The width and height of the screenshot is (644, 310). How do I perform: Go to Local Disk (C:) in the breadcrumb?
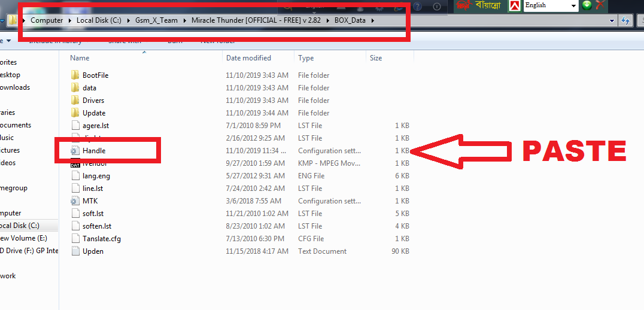(x=99, y=20)
